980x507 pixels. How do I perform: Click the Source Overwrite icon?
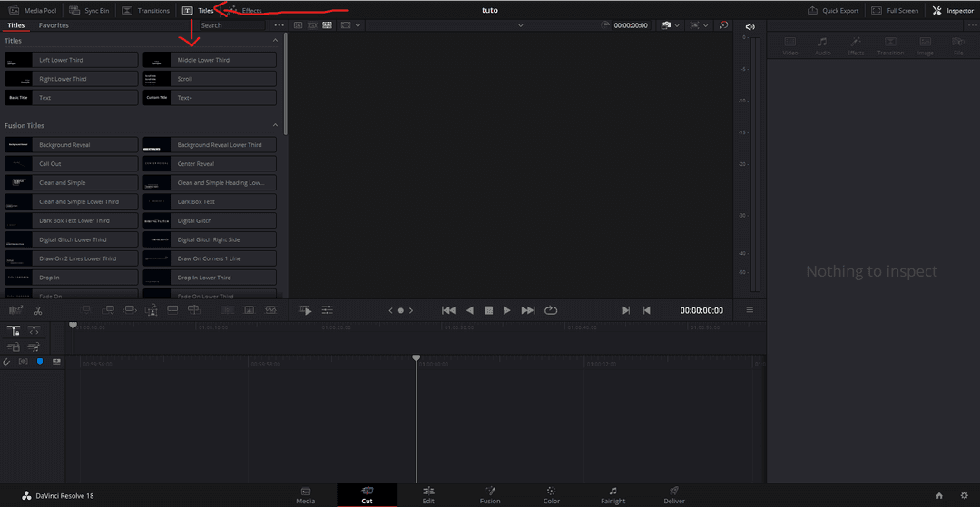(x=194, y=309)
